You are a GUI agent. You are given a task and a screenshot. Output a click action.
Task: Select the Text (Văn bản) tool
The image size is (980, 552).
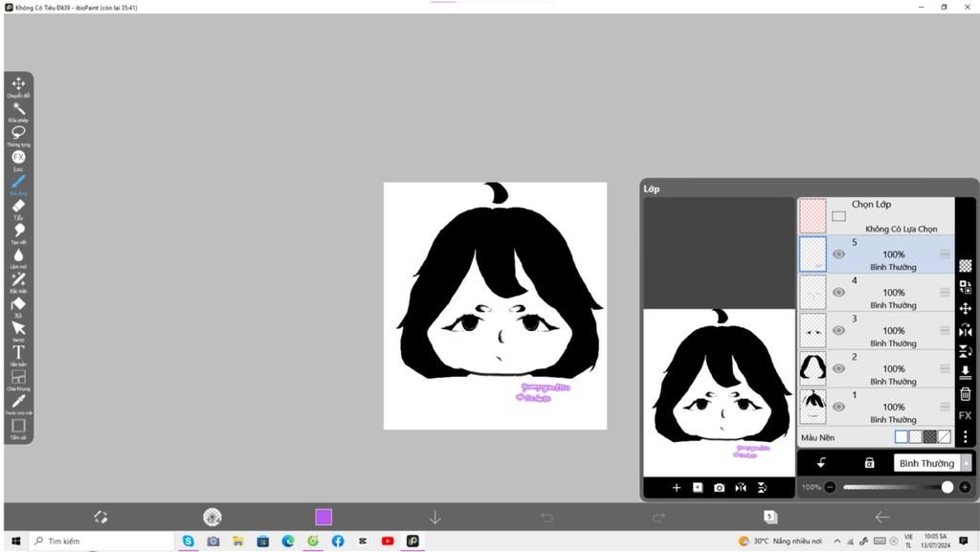[x=18, y=353]
